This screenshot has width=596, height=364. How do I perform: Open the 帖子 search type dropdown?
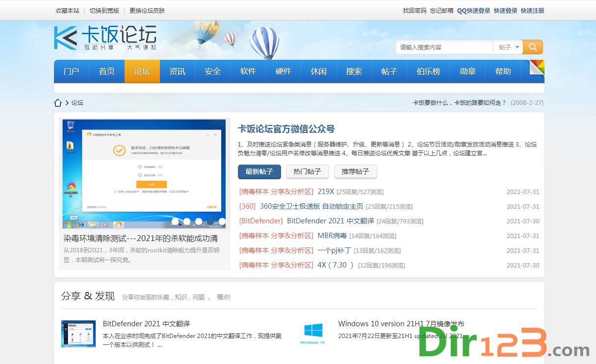pyautogui.click(x=508, y=47)
